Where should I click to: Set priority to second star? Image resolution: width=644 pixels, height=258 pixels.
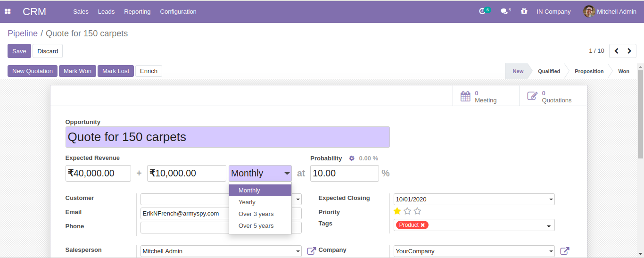(x=407, y=211)
